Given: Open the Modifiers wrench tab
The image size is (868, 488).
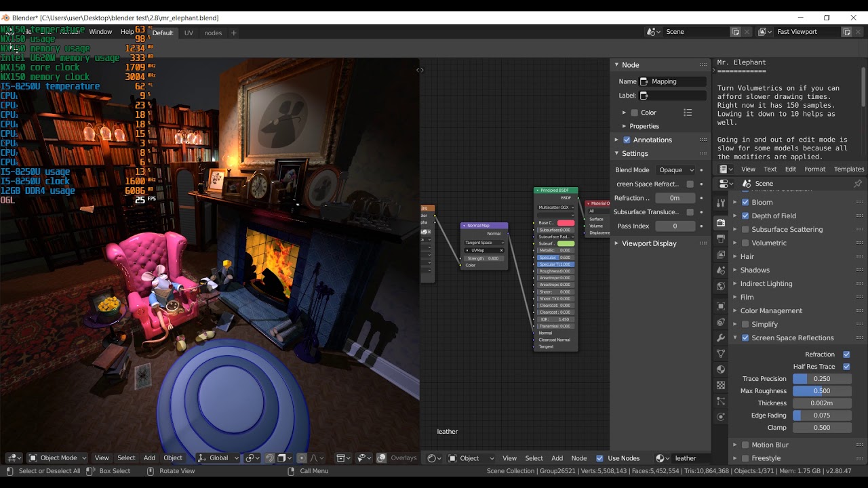Looking at the screenshot, I should (x=721, y=338).
